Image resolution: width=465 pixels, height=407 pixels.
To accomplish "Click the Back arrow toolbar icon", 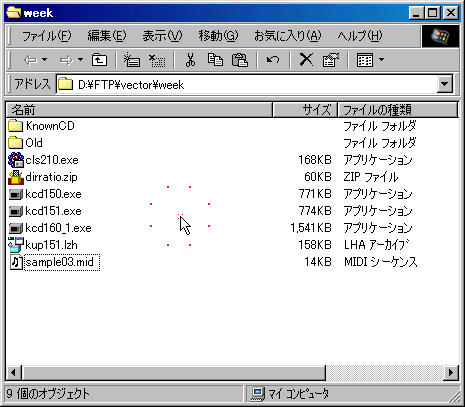I will coord(30,60).
